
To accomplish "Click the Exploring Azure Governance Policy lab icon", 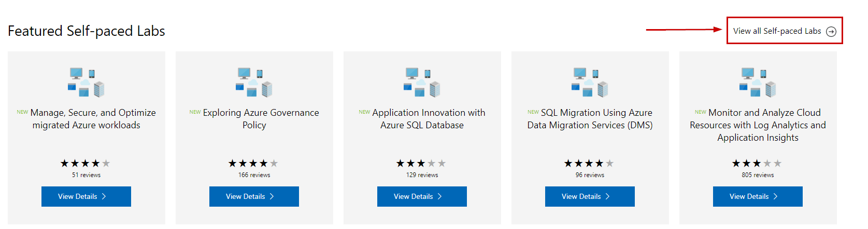I will pyautogui.click(x=254, y=82).
